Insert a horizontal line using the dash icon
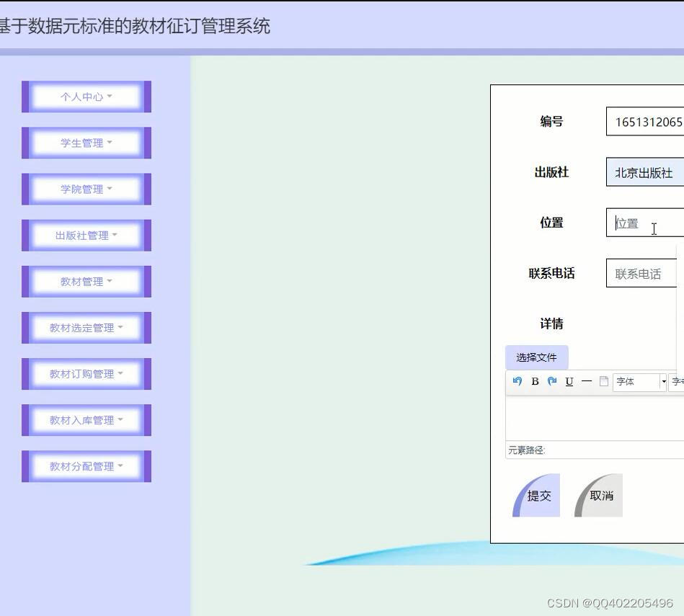Screen dimensions: 684x616 (x=586, y=382)
